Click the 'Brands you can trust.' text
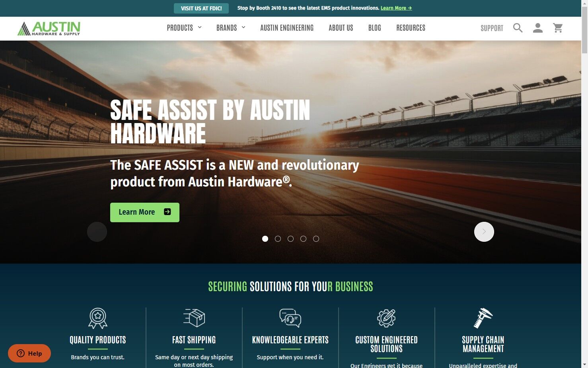This screenshot has height=368, width=588. (x=98, y=357)
